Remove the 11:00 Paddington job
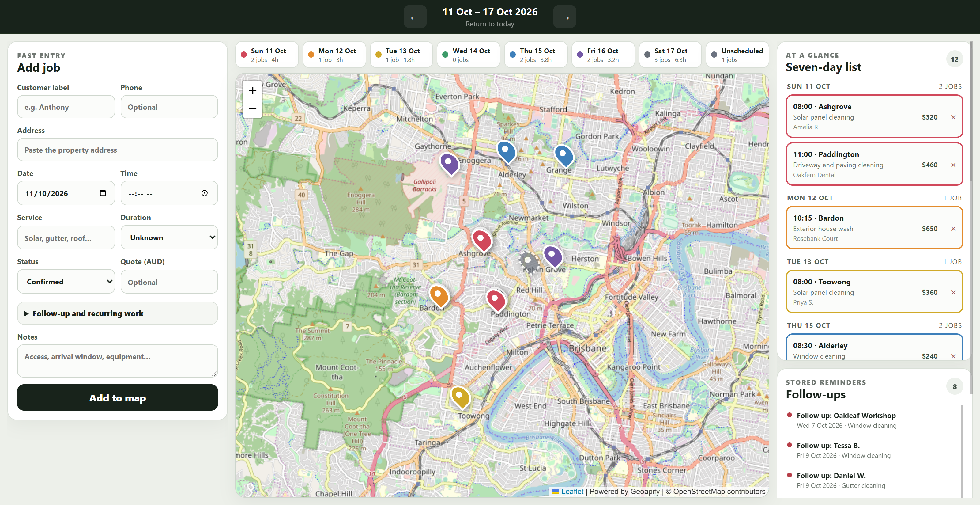 click(x=953, y=165)
